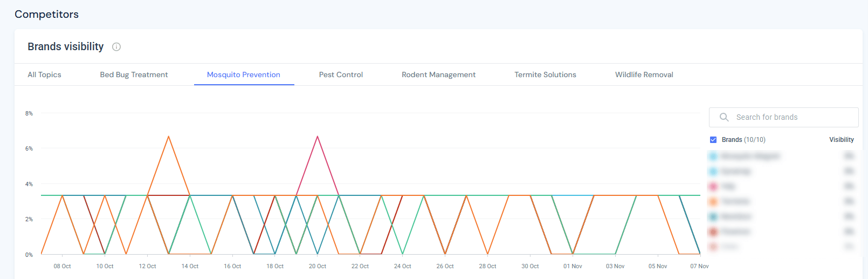The height and width of the screenshot is (279, 868).
Task: Click the pink line peak at 20 Oct
Action: tap(318, 137)
